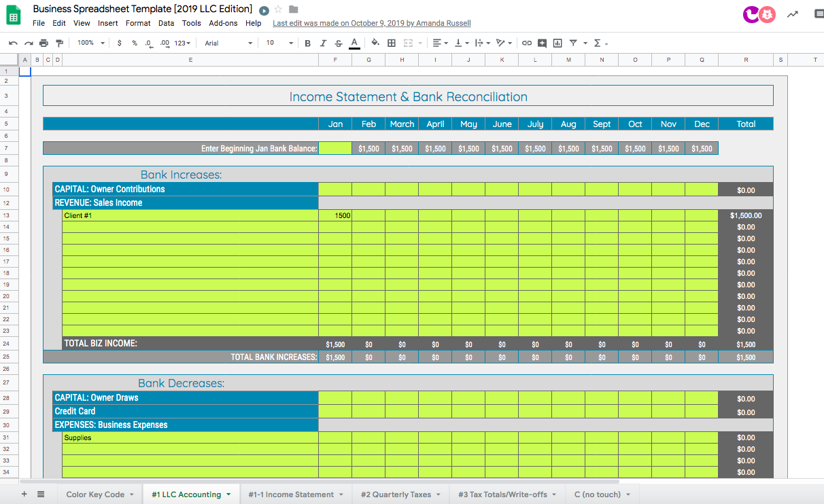Open the zoom level 100% dropdown
Image resolution: width=824 pixels, height=504 pixels.
91,43
